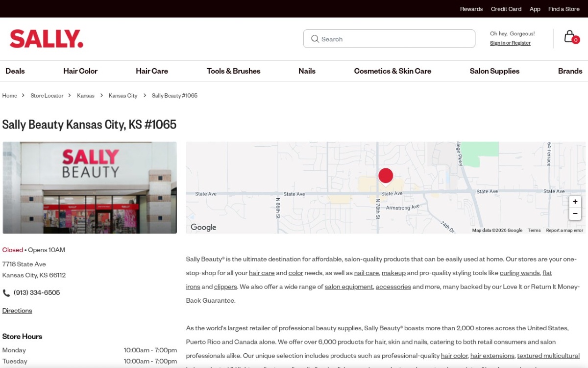
Task: Click Sally Beauty #1065 breadcrumb text
Action: click(174, 96)
